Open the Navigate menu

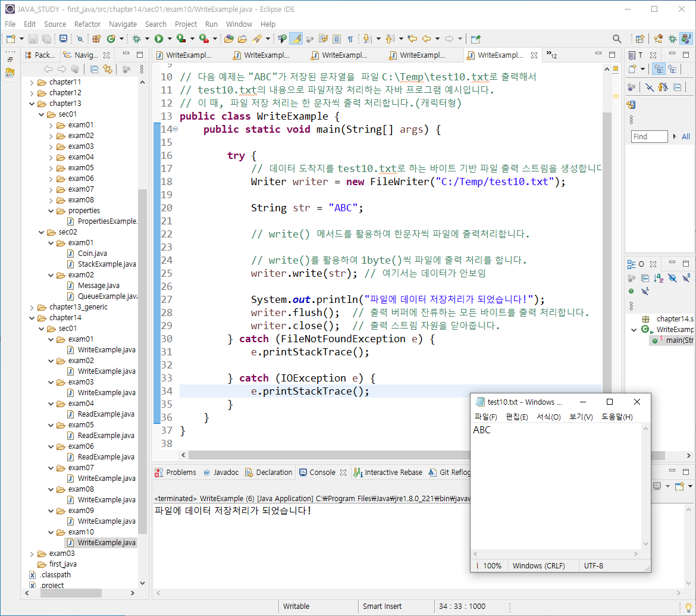pos(123,24)
